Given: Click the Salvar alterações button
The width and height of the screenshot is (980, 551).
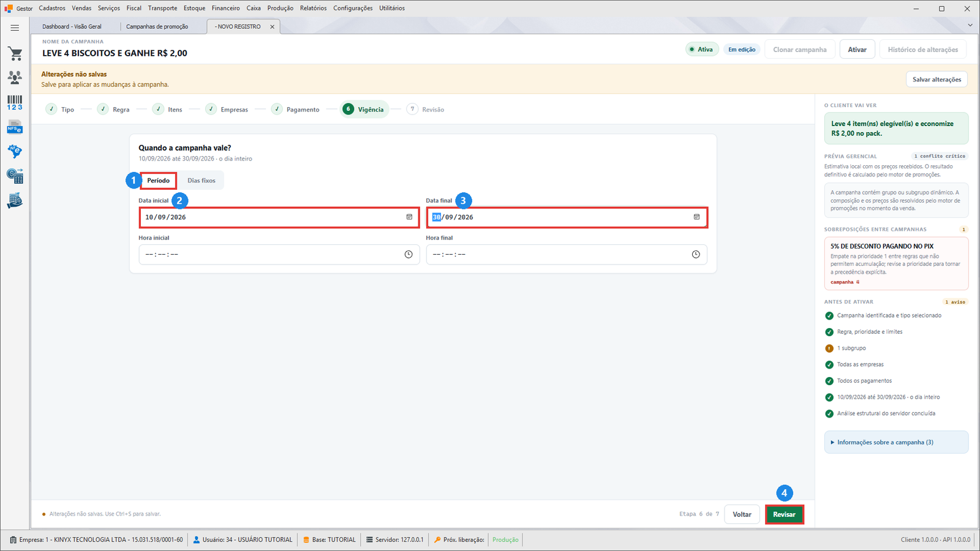Looking at the screenshot, I should pyautogui.click(x=937, y=80).
